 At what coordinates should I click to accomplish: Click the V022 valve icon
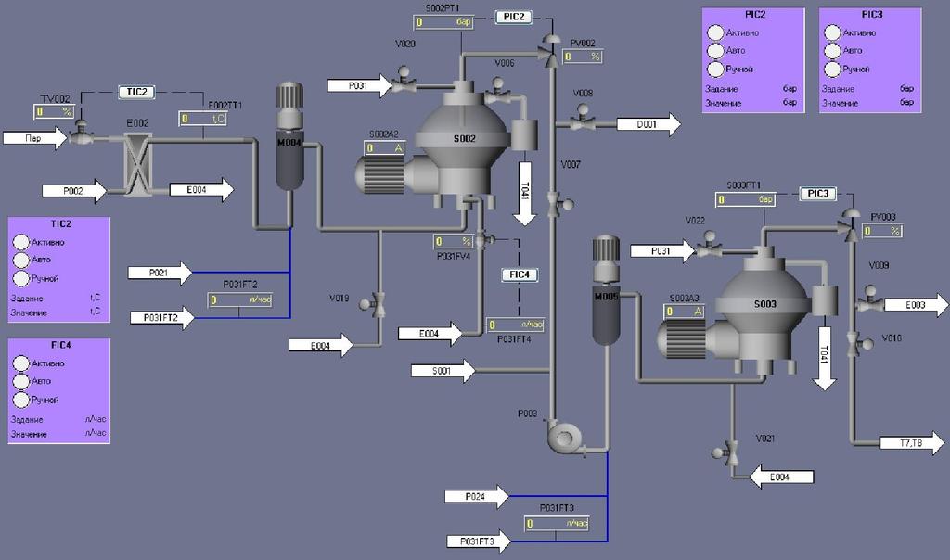(708, 245)
